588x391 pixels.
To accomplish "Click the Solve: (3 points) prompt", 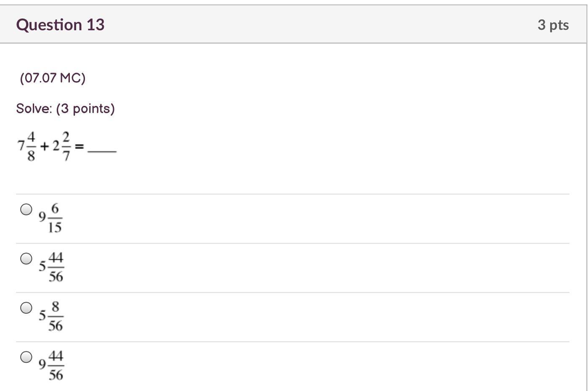I will [x=65, y=108].
